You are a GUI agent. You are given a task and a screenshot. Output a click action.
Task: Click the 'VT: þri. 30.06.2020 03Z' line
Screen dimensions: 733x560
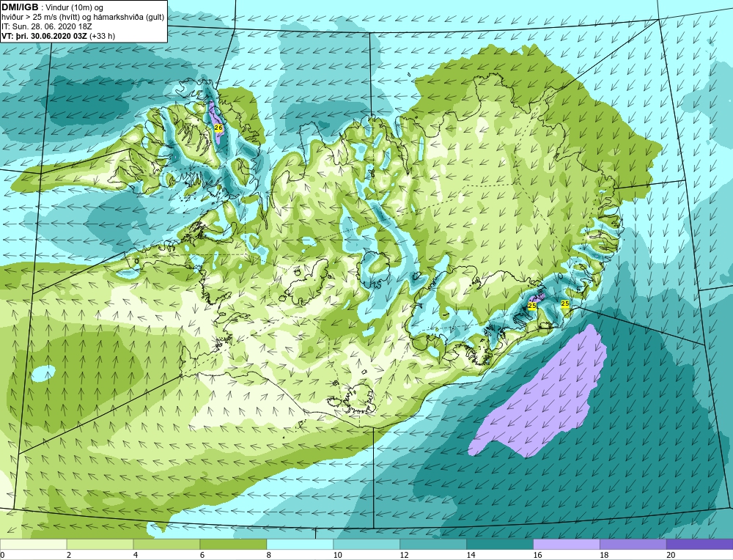tap(45, 36)
